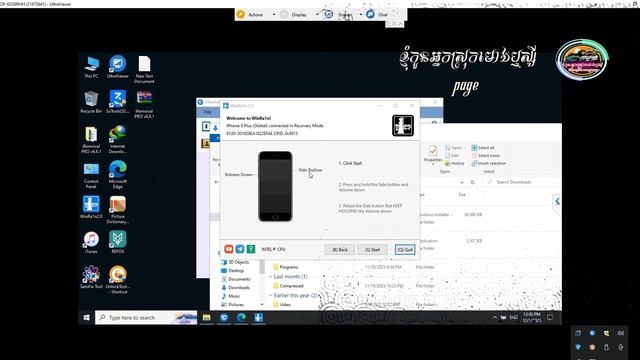Click Select all in Explorer ribbon
The image size is (640, 360).
coord(483,148)
